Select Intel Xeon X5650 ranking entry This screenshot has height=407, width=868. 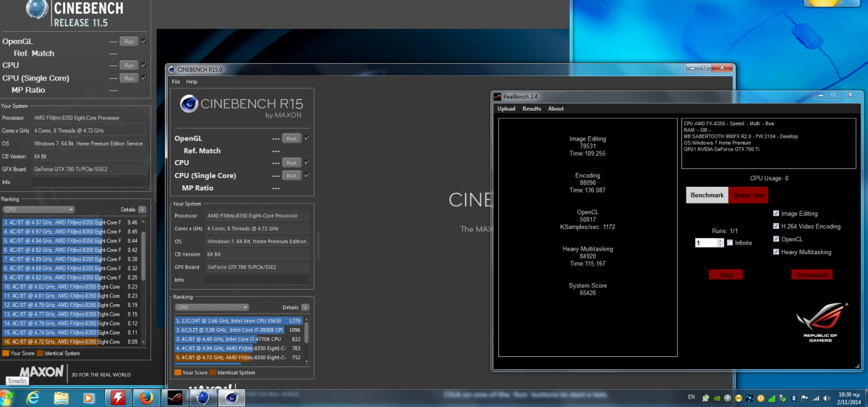point(239,320)
